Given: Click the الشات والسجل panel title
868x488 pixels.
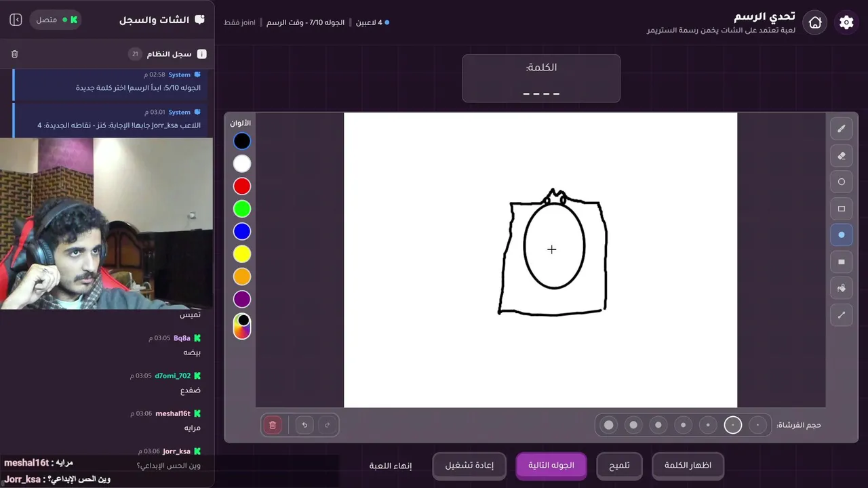Looking at the screenshot, I should tap(154, 20).
